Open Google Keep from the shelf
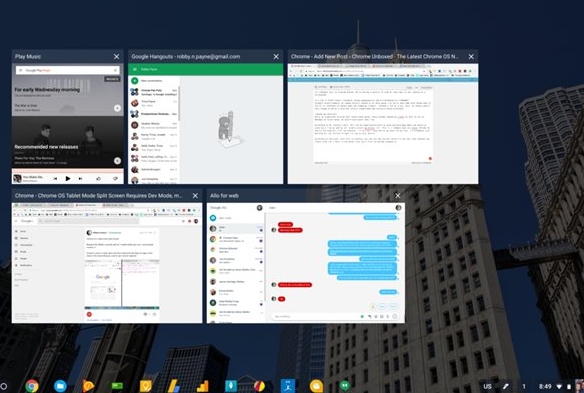This screenshot has width=584, height=393. [145, 386]
